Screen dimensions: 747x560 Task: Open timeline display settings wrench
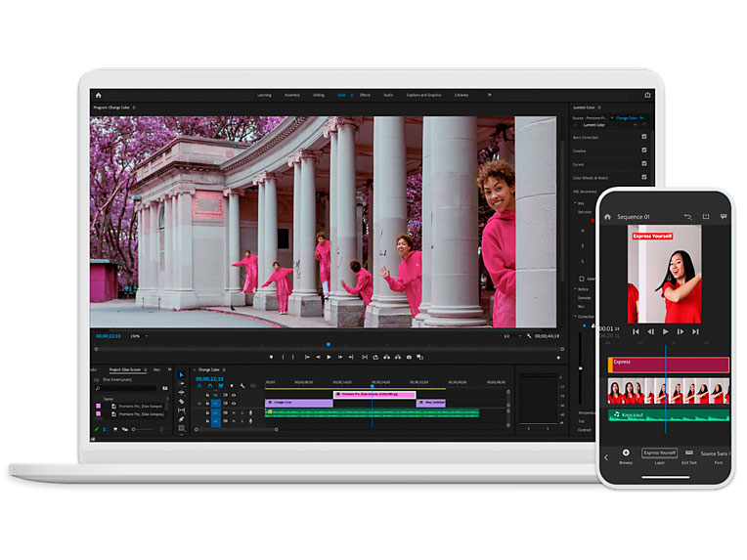point(242,386)
